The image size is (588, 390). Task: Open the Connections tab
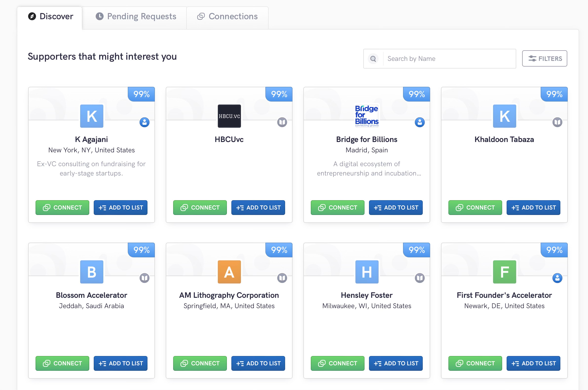227,17
